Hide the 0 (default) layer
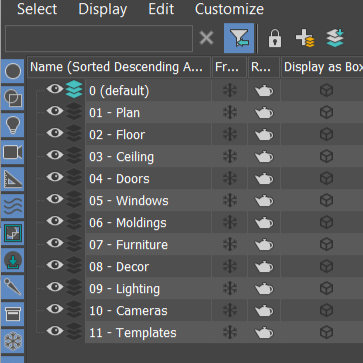This screenshot has height=363, width=363. tap(55, 89)
